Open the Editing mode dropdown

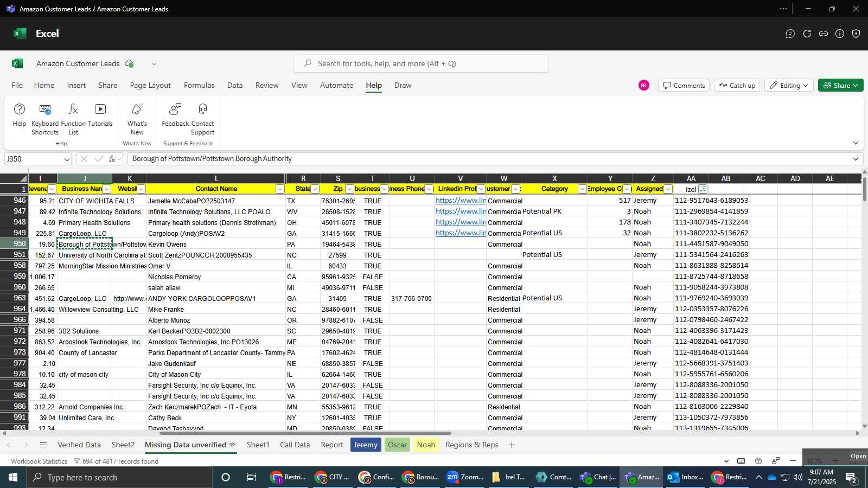788,85
